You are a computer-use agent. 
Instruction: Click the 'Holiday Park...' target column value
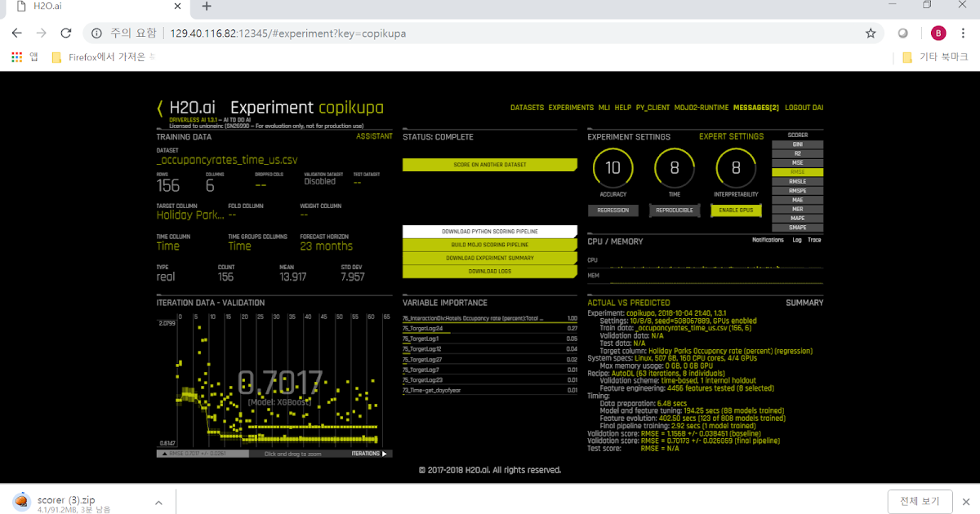click(x=189, y=215)
